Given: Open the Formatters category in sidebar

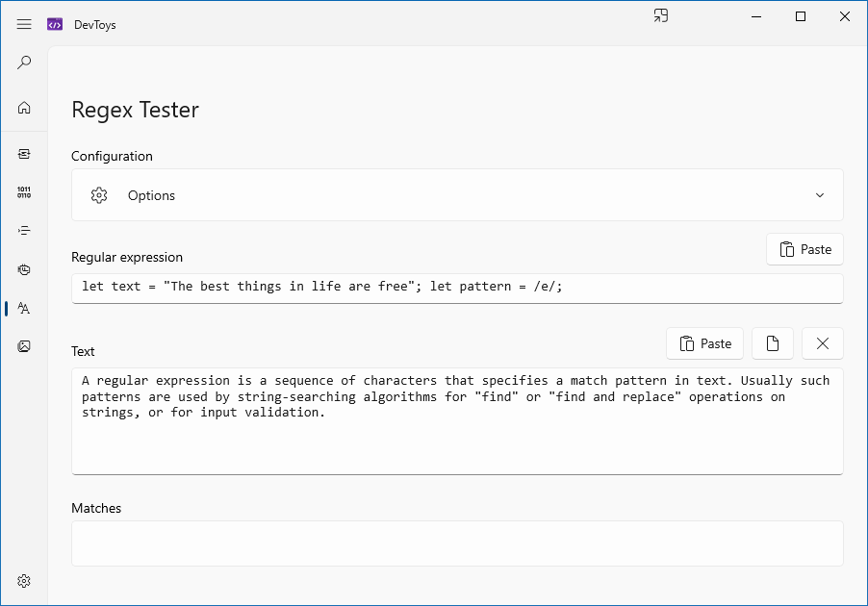Looking at the screenshot, I should click(24, 231).
